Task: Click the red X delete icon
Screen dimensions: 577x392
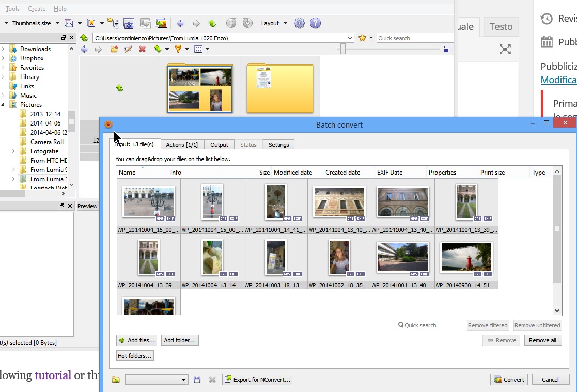Action: coord(143,49)
